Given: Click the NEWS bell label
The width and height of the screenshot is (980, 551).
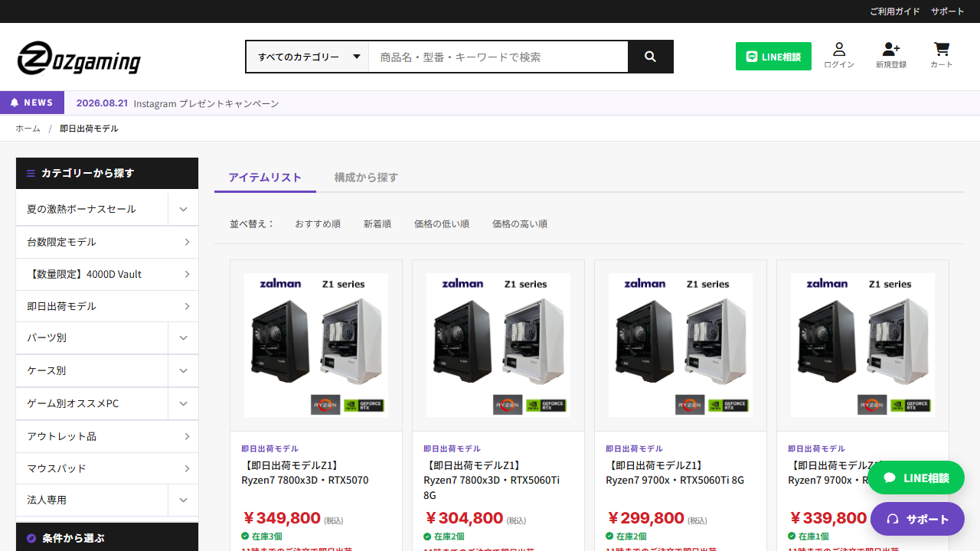Looking at the screenshot, I should click(x=32, y=103).
